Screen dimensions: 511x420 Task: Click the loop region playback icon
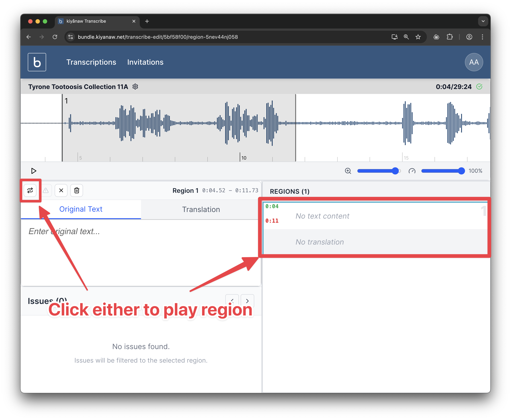[30, 190]
